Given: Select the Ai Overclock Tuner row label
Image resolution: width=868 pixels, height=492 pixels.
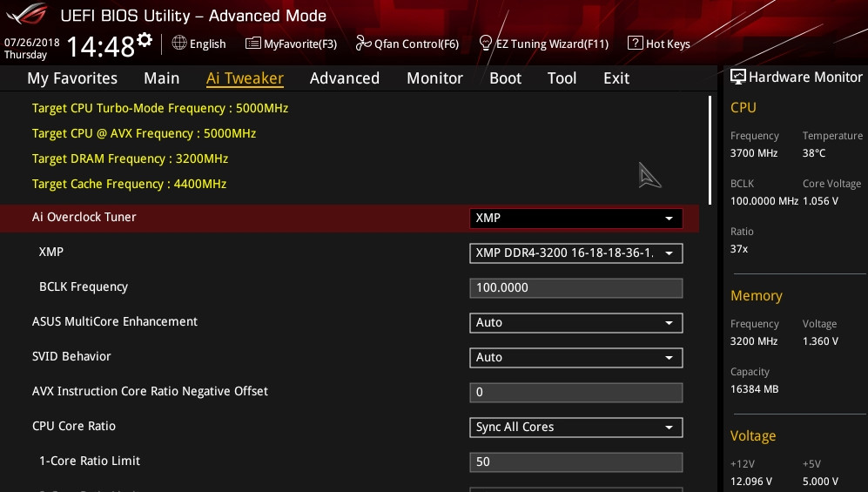Looking at the screenshot, I should pos(84,217).
